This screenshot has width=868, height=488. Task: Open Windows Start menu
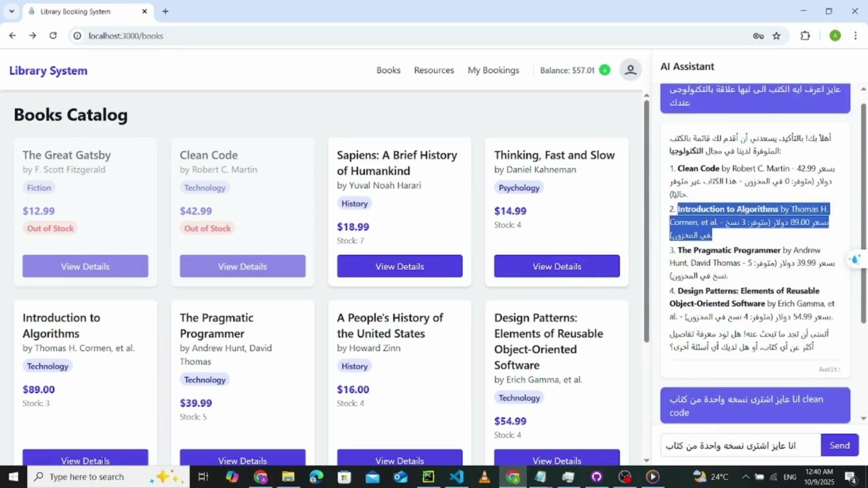click(x=14, y=476)
